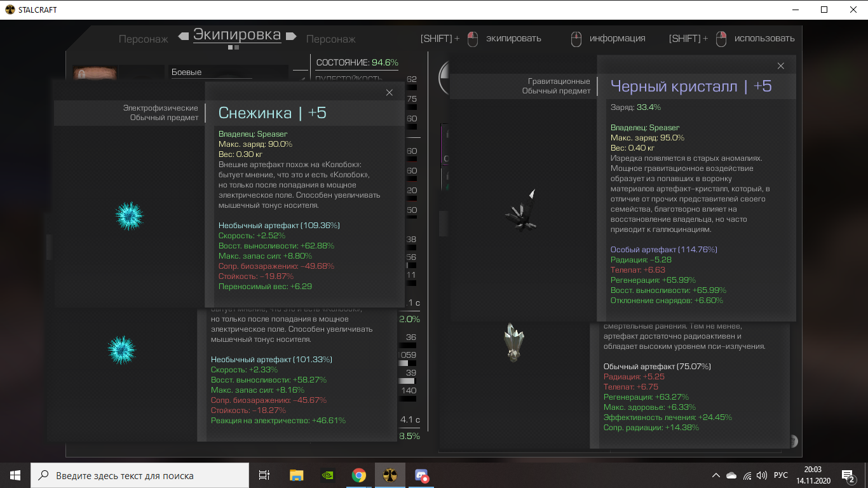Click the Эффективность лечения: +24.45% stat
Screen dimensions: 868x488
pyautogui.click(x=668, y=417)
